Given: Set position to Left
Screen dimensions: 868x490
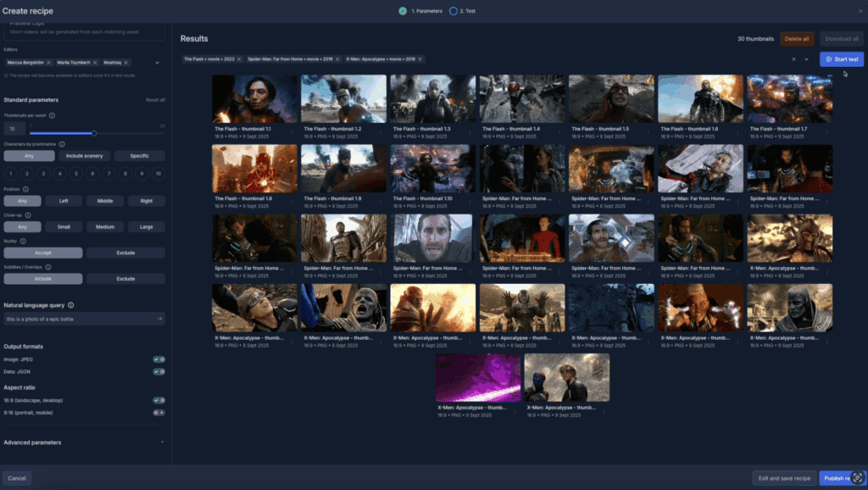Looking at the screenshot, I should tap(64, 201).
